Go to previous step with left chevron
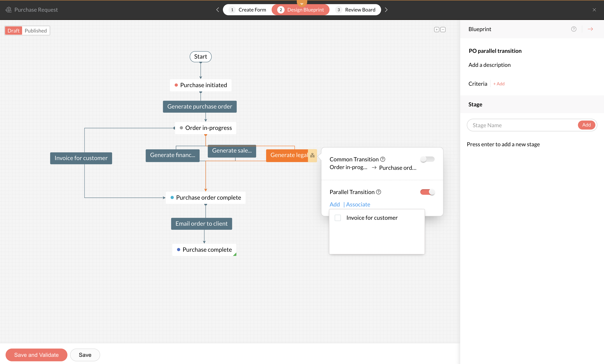 (218, 10)
